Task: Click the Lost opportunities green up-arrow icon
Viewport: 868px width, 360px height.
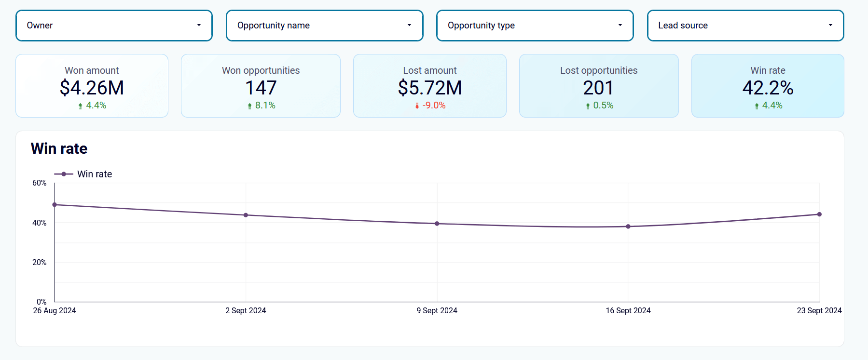Action: click(588, 106)
